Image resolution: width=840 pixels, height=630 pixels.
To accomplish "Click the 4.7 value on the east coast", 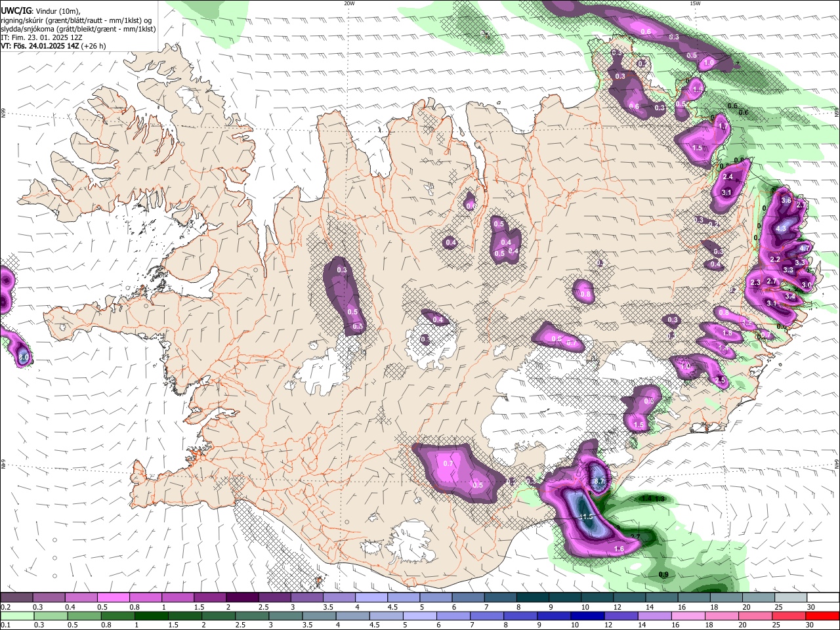I will click(805, 248).
